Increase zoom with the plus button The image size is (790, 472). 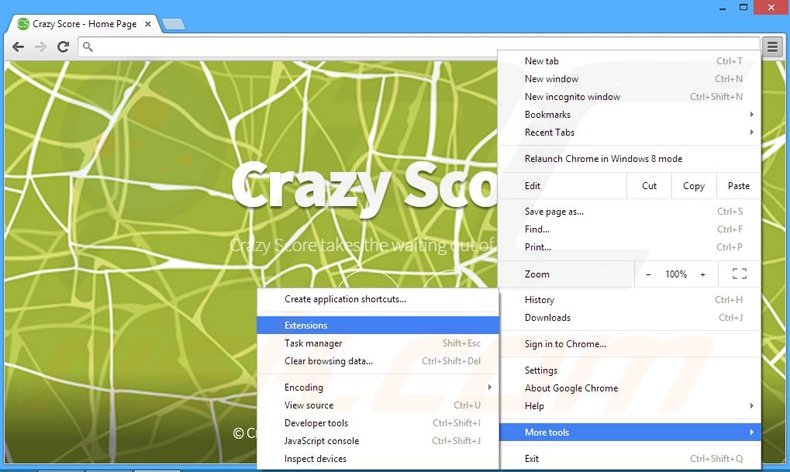tap(702, 274)
